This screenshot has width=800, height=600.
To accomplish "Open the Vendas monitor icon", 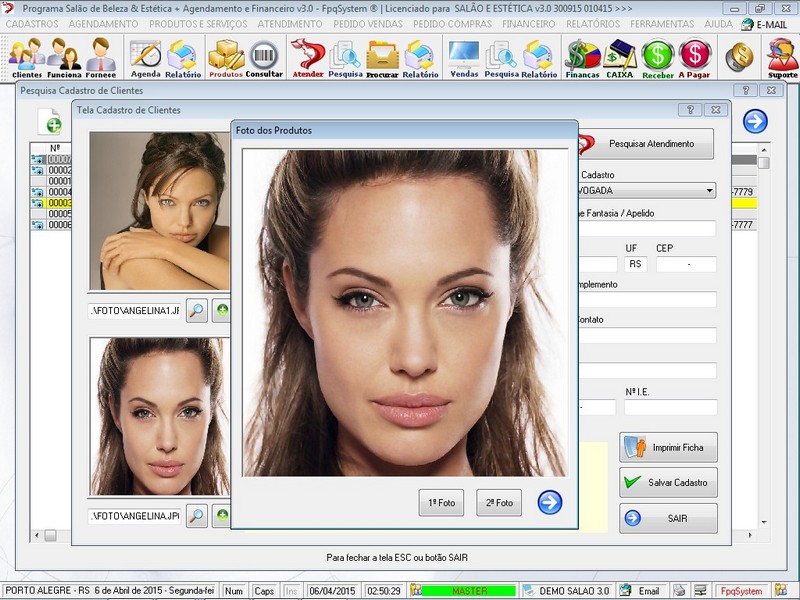I will 464,58.
